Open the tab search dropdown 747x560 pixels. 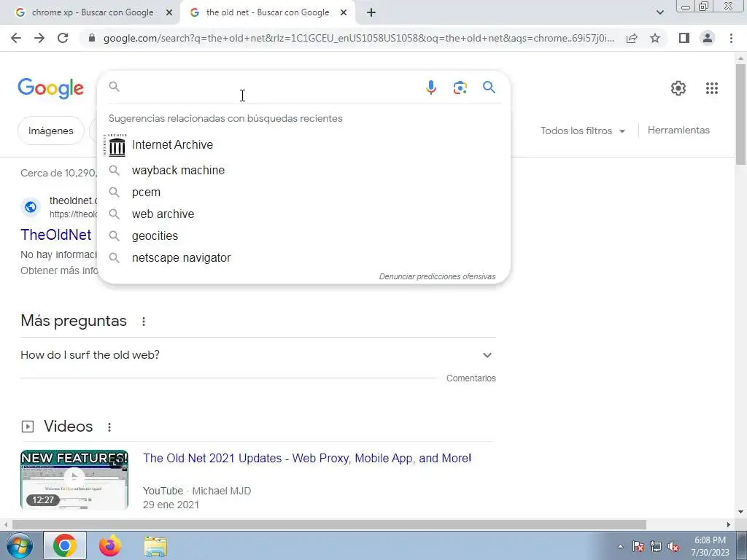[659, 13]
